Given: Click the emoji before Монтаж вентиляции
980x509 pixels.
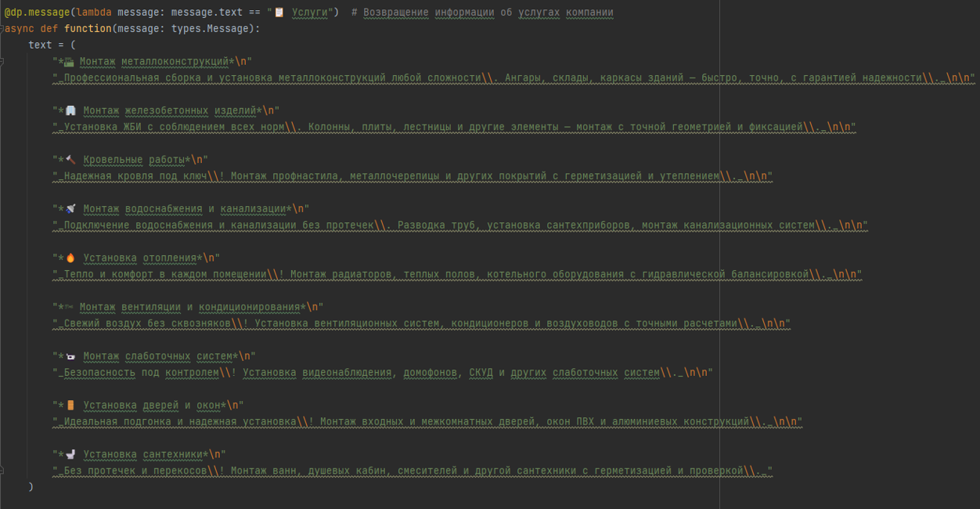Looking at the screenshot, I should point(69,307).
